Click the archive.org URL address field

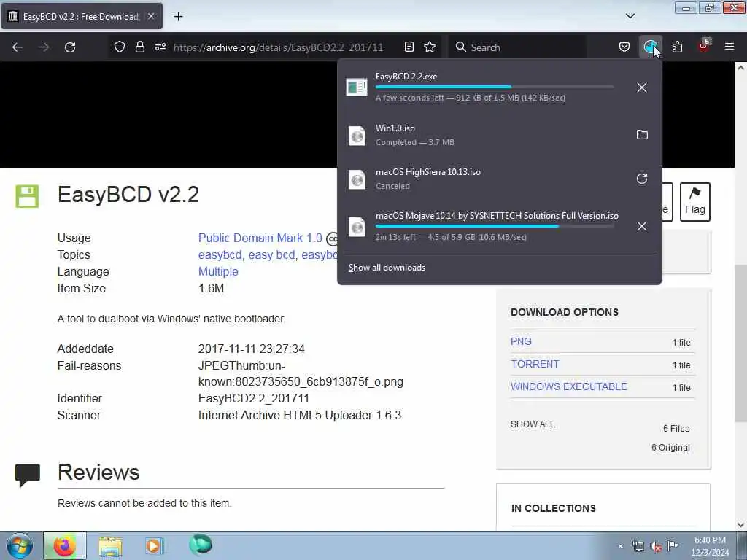[278, 47]
